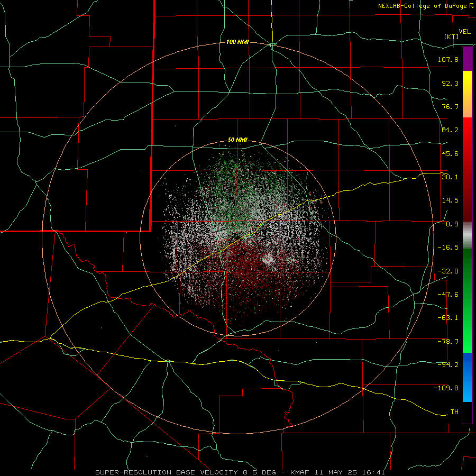The height and width of the screenshot is (476, 476).
Task: Click the 50 NMI range ring label
Action: (237, 140)
